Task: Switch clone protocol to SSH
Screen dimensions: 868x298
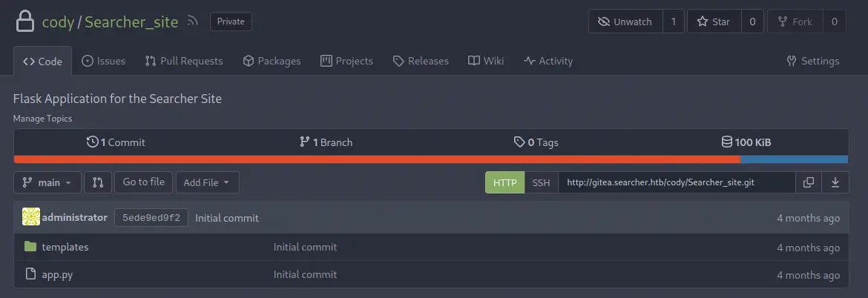Action: [x=542, y=182]
